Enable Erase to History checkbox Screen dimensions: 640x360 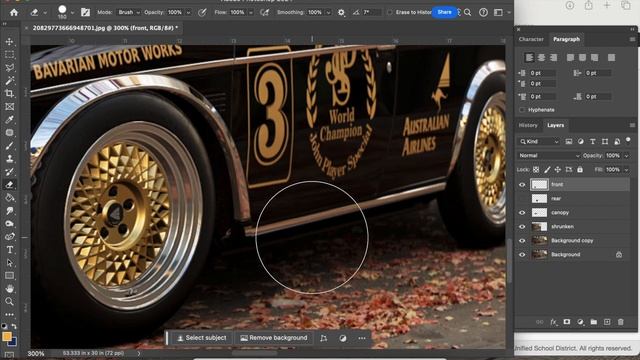click(390, 12)
